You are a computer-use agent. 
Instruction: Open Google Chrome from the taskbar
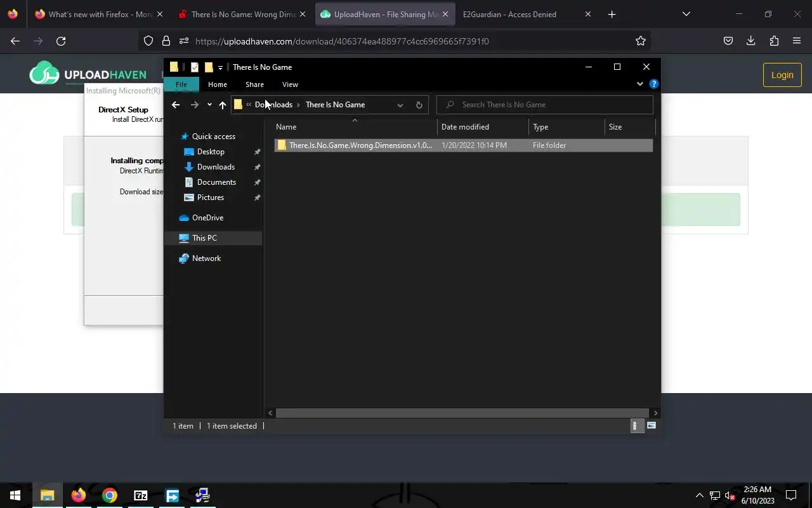pyautogui.click(x=110, y=495)
